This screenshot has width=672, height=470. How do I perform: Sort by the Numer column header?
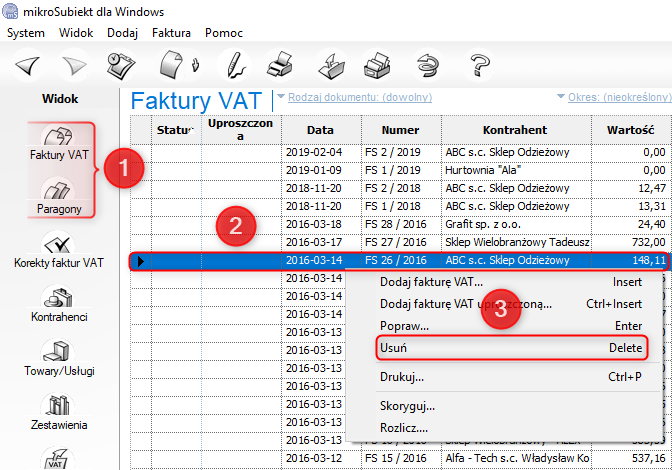[401, 130]
